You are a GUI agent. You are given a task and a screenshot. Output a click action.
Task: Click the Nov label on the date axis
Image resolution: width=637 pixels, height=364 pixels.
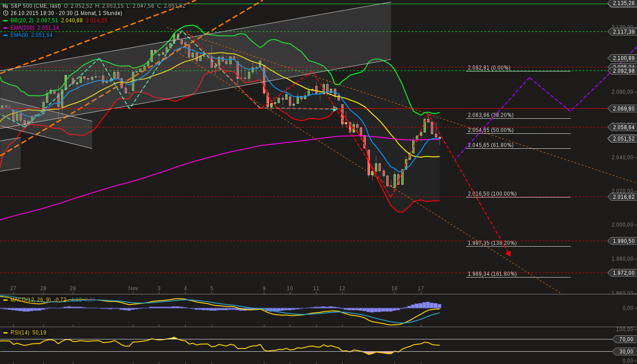133,288
